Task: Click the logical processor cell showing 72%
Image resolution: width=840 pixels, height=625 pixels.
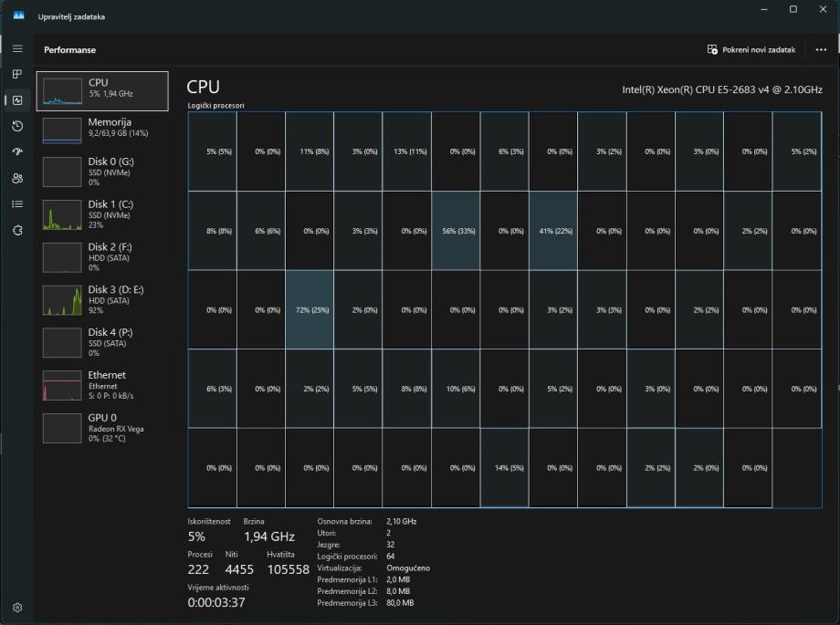Action: [x=309, y=310]
